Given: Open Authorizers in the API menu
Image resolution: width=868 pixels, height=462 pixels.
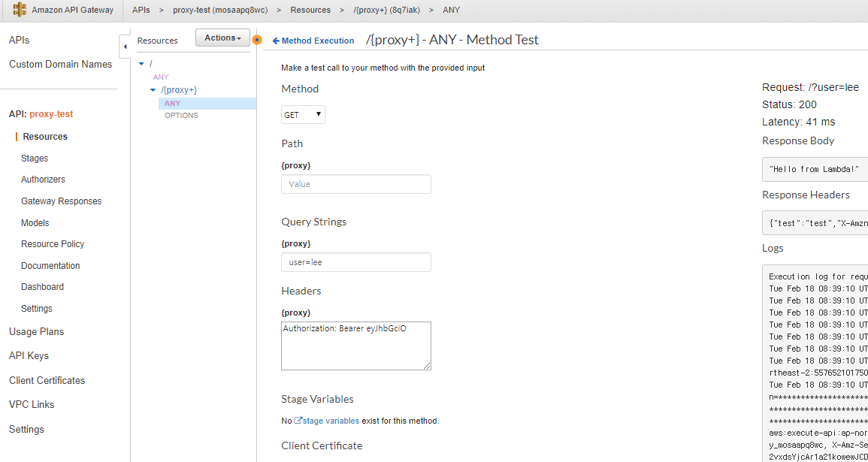Looking at the screenshot, I should tap(43, 180).
